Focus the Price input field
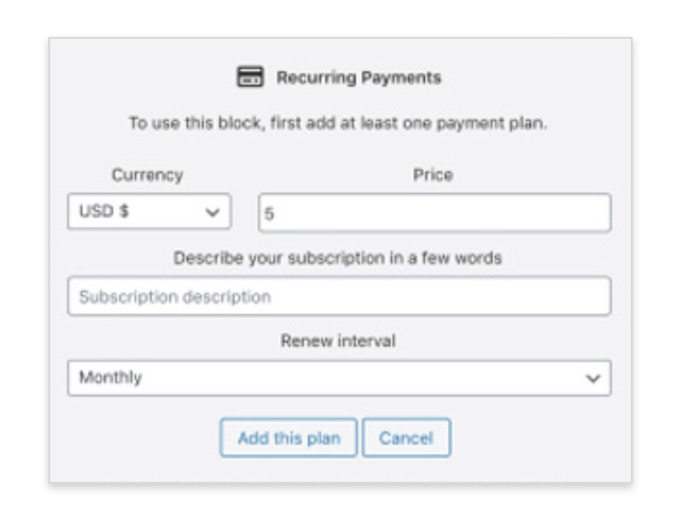 (x=435, y=213)
